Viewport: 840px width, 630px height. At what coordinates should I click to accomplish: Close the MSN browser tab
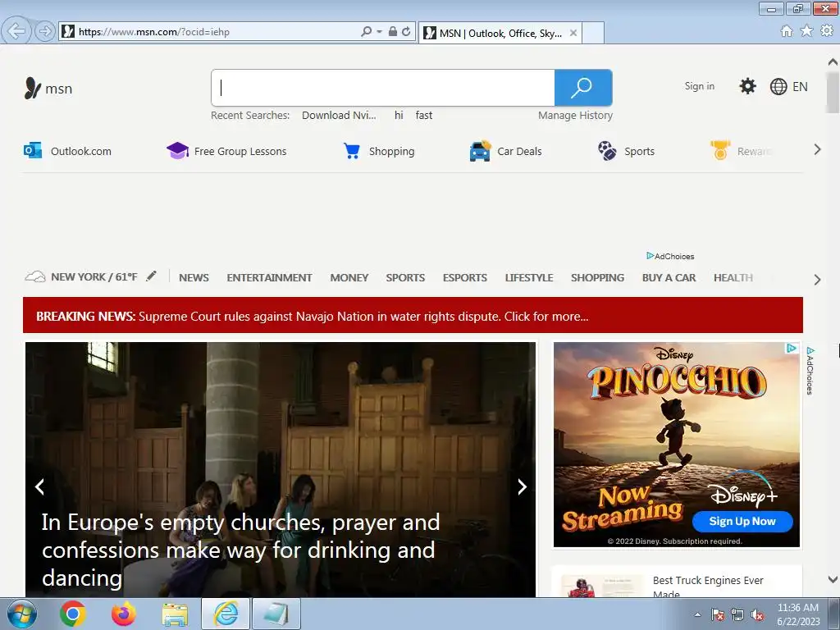(573, 33)
